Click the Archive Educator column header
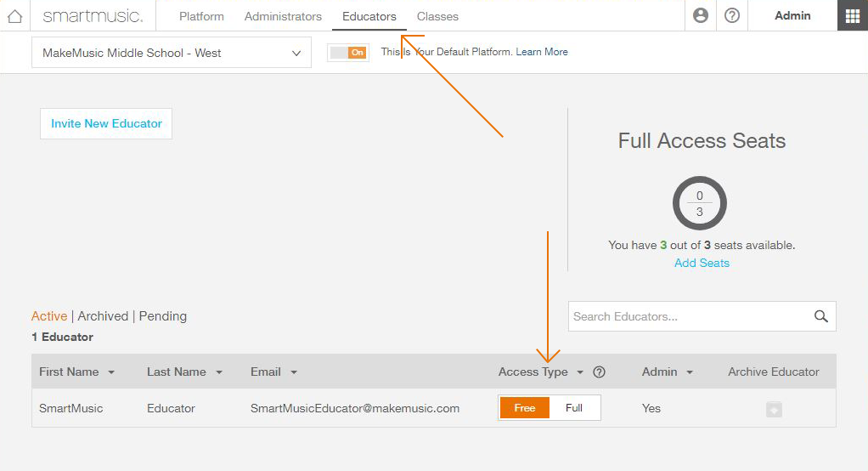The height and width of the screenshot is (471, 868). click(x=774, y=372)
